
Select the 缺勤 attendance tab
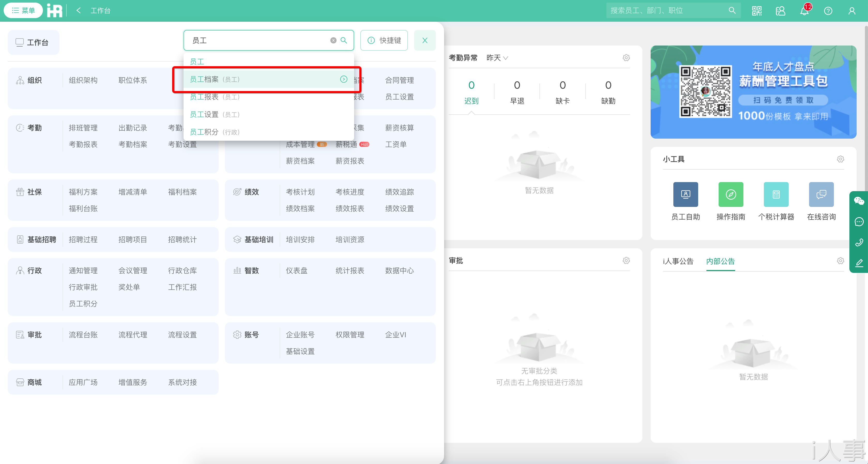[608, 92]
